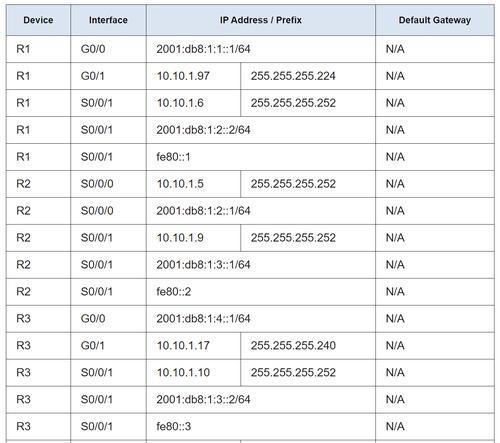This screenshot has width=500, height=443.
Task: Click the 10.10.1.6 address cell
Action: click(193, 103)
